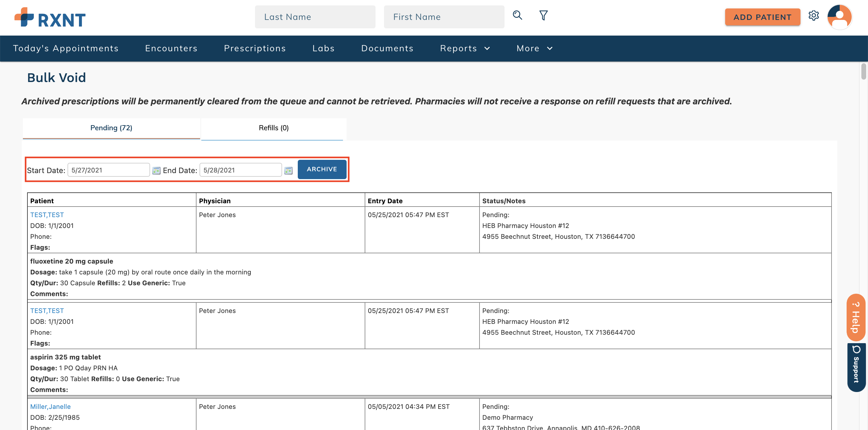Screen dimensions: 868x430
Task: Click the 'Physician' column header
Action: click(x=215, y=201)
